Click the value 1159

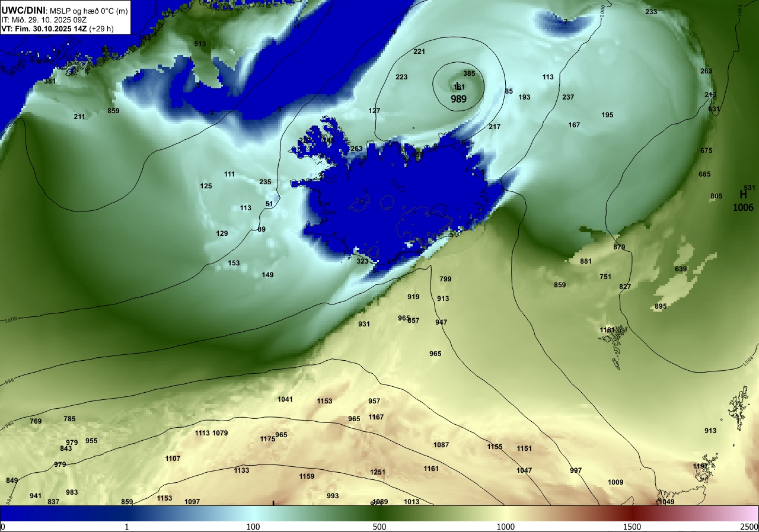[307, 476]
